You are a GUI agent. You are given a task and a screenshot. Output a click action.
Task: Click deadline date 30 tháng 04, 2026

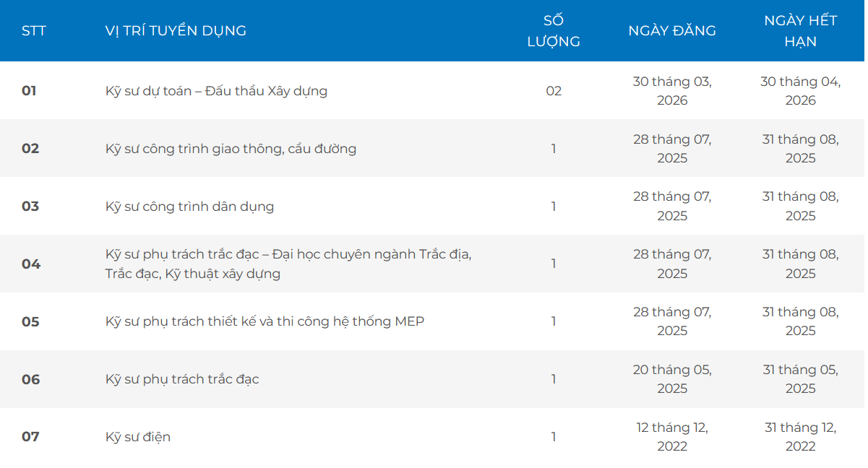click(x=800, y=91)
